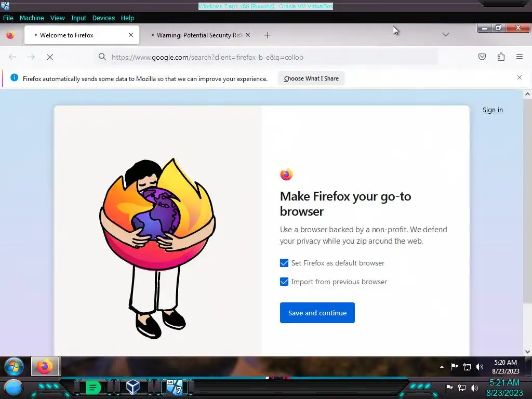Viewport: 532px width, 399px height.
Task: Switch to Welcome to Firefox tab
Action: tap(82, 35)
